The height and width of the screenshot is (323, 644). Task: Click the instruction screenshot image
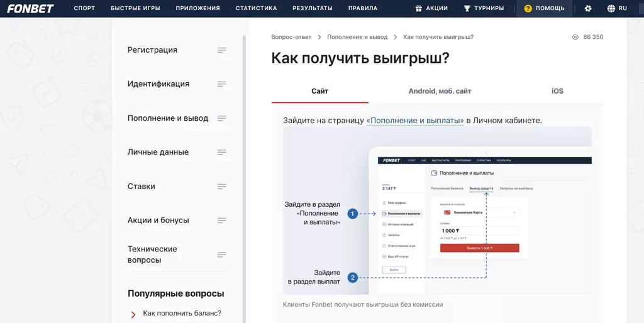tap(437, 210)
